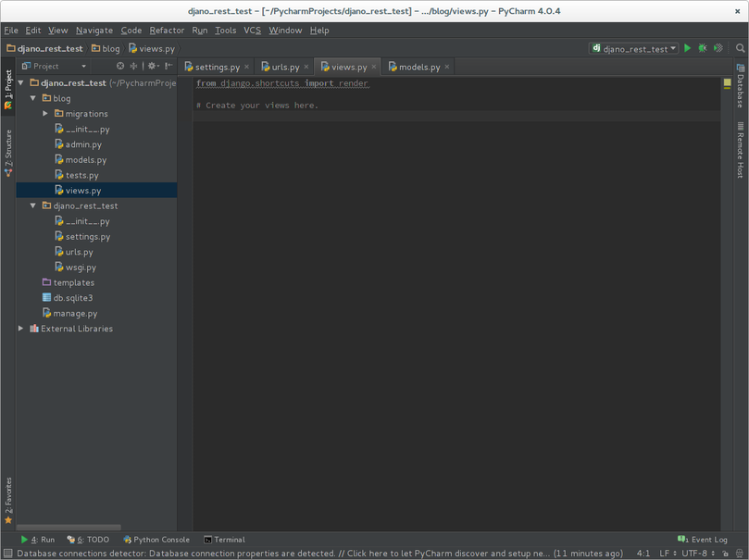This screenshot has width=749, height=560.
Task: Click the 4:1 cursor position indicator
Action: click(643, 554)
